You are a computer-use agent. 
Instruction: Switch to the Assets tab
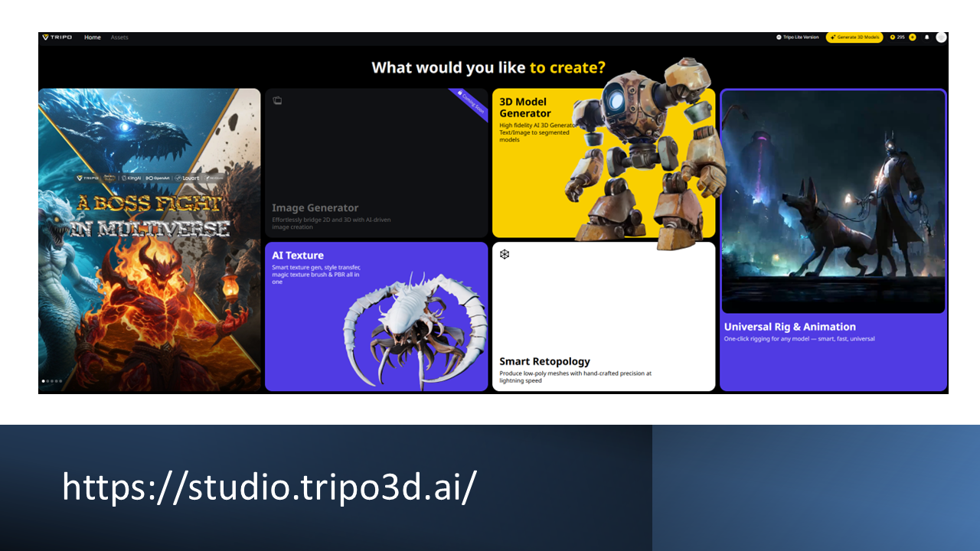[x=119, y=37]
